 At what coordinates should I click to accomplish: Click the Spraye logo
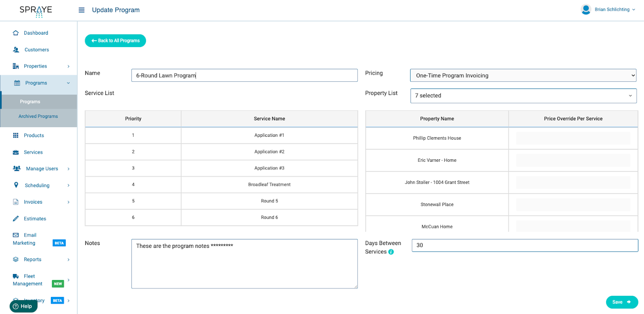pyautogui.click(x=36, y=11)
